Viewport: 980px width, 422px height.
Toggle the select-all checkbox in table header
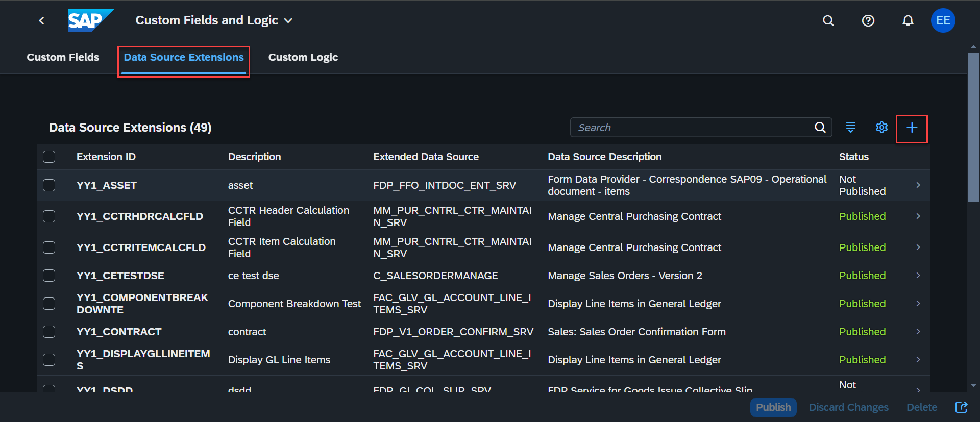(x=49, y=157)
